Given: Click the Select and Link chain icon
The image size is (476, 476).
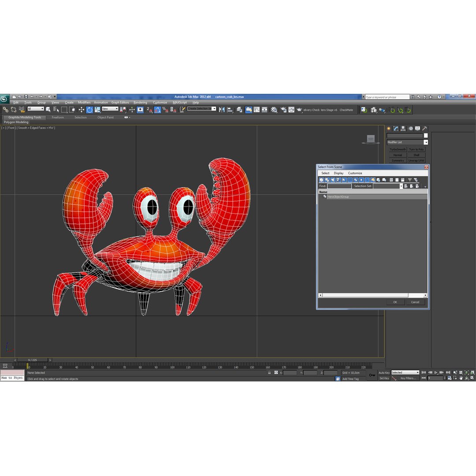Looking at the screenshot, I should [5, 110].
